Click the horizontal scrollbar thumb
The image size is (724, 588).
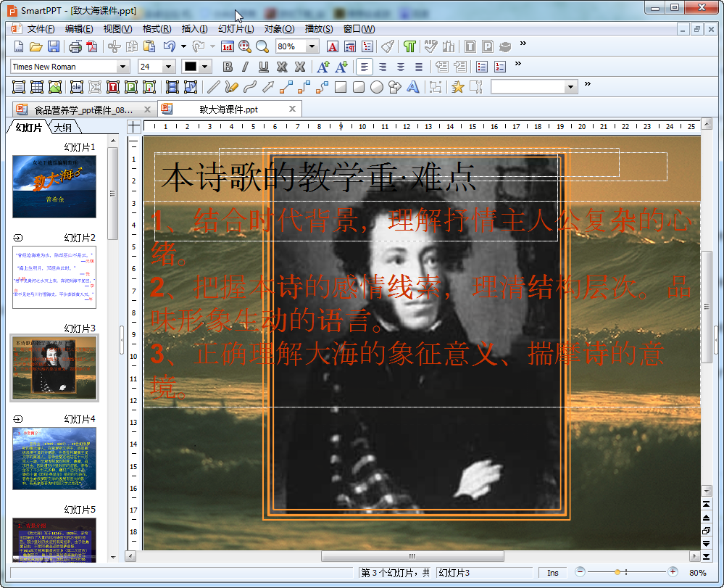tap(412, 556)
